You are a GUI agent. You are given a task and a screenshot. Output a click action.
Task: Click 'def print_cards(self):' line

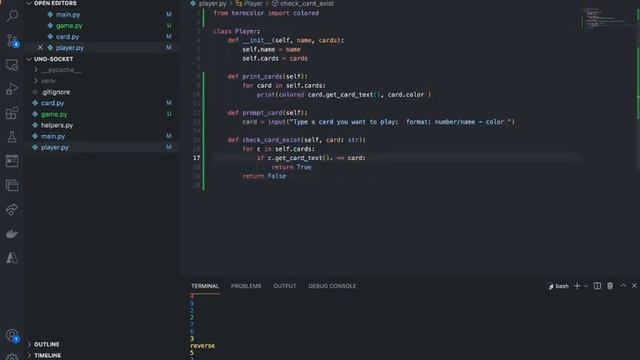(x=267, y=77)
